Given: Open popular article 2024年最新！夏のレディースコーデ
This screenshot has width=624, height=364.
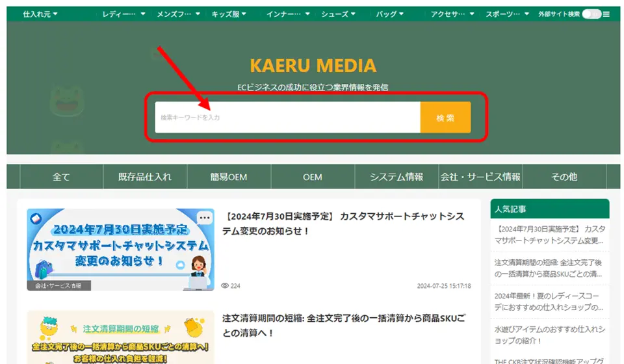Looking at the screenshot, I should (x=549, y=302).
